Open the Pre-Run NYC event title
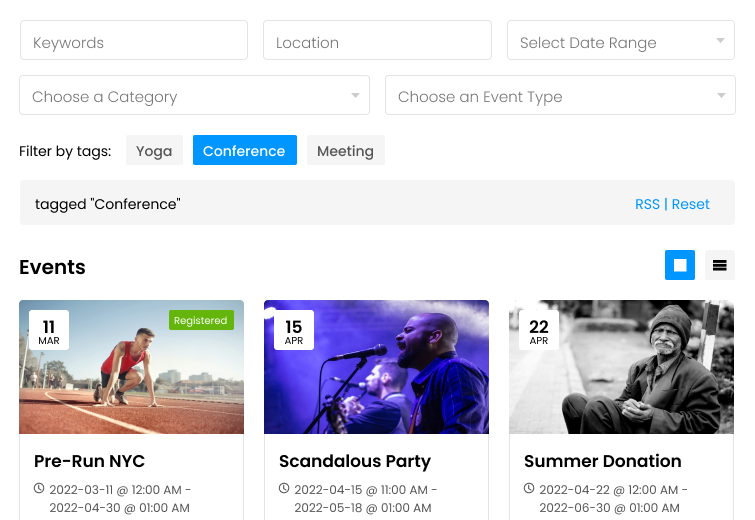Viewport: 755px width, 520px height. (x=90, y=461)
